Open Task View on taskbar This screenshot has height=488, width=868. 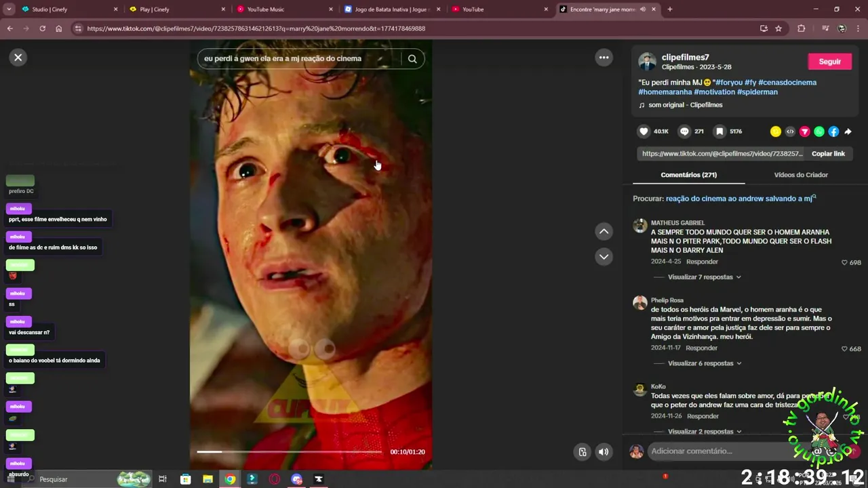click(163, 479)
